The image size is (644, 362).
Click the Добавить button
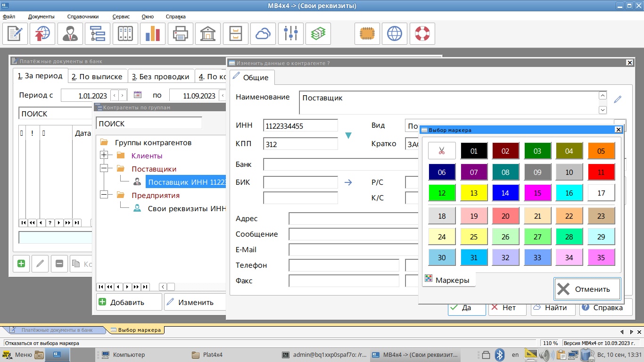[x=128, y=302]
